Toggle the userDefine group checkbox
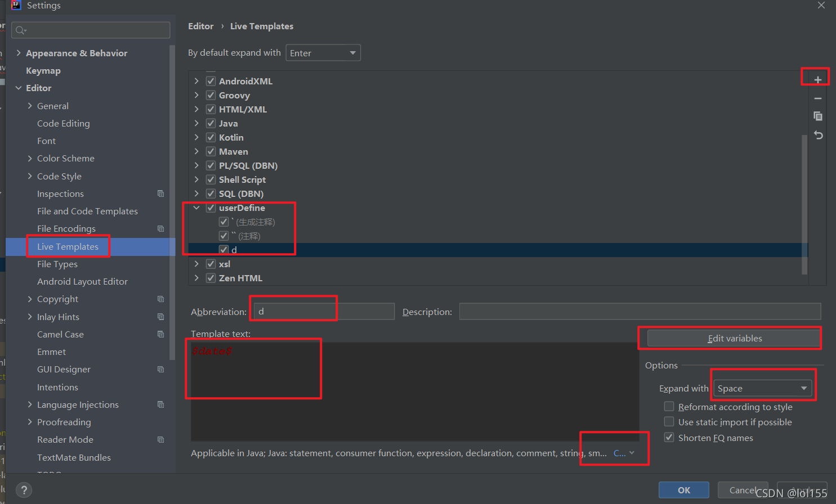The width and height of the screenshot is (836, 504). [211, 208]
